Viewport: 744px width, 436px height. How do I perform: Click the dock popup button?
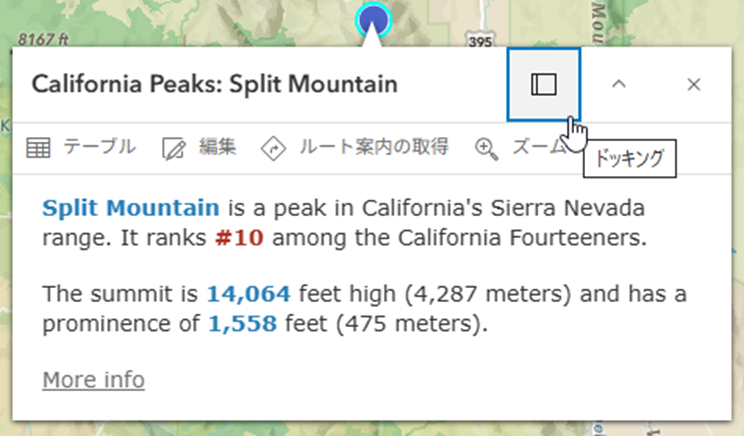click(543, 85)
